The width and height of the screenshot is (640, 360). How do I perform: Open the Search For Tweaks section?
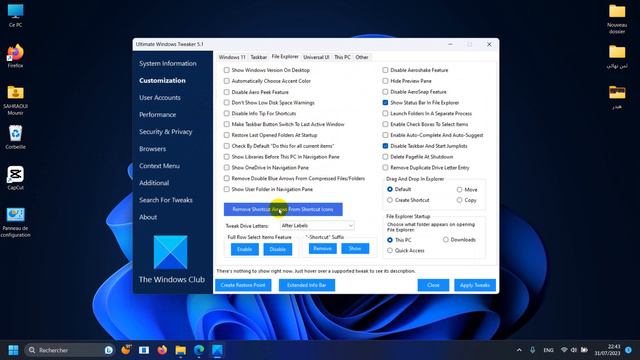pos(166,200)
